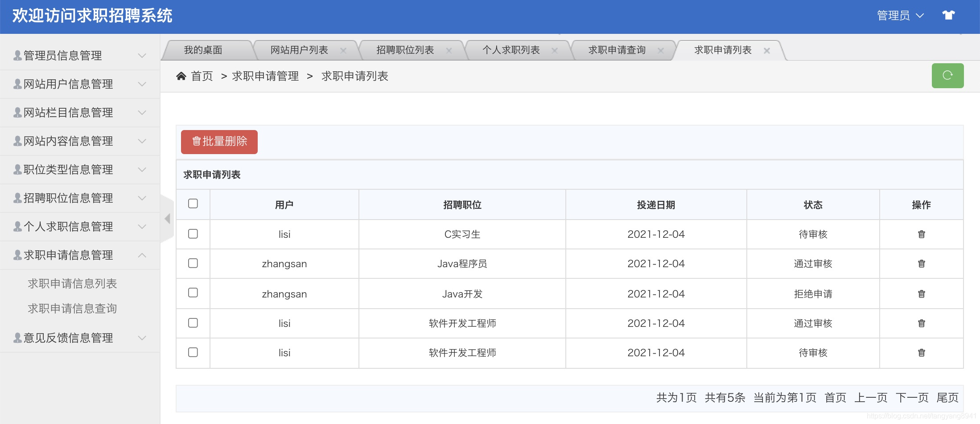Click the user icon beside 网站栏目信息管理

click(x=18, y=112)
